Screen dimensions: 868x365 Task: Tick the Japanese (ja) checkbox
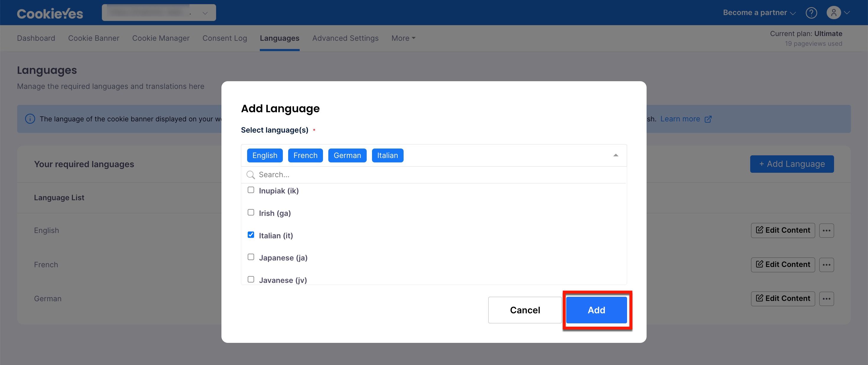coord(251,257)
